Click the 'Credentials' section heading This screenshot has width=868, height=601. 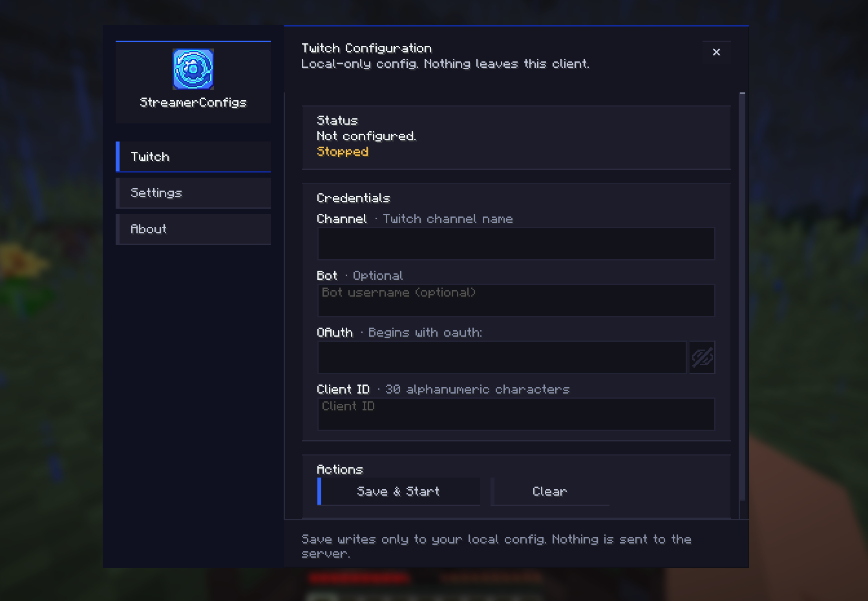[354, 198]
